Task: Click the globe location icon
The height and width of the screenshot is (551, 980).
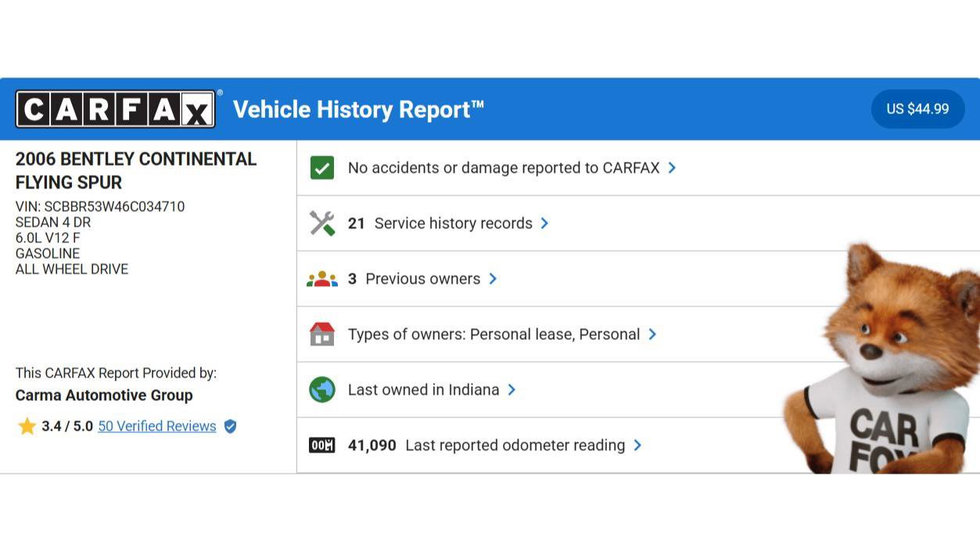Action: (322, 390)
